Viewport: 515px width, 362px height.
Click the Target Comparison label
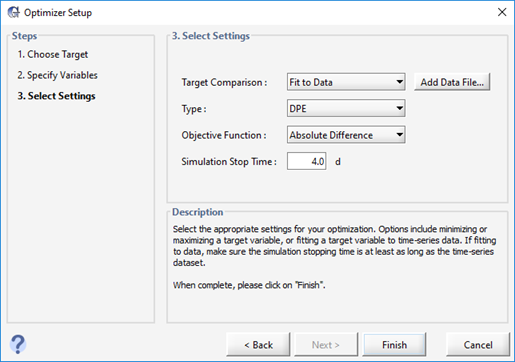pyautogui.click(x=224, y=82)
